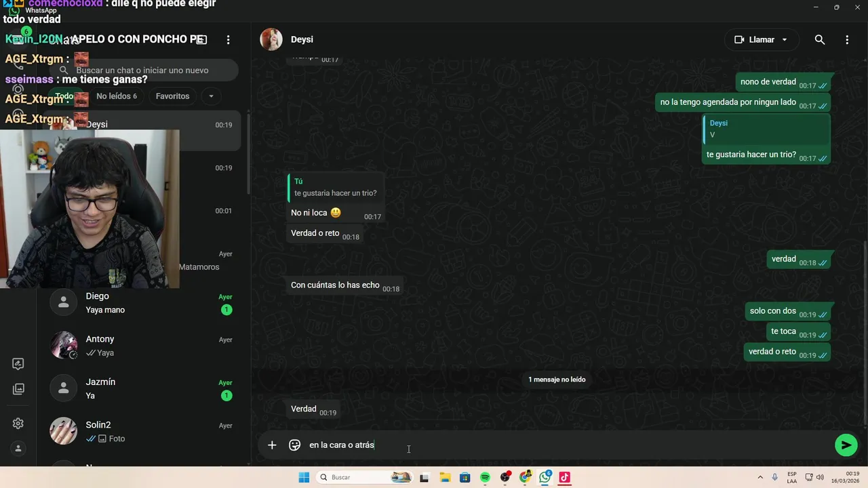Click the microphone icon in system tray
This screenshot has width=868, height=488.
pyautogui.click(x=775, y=477)
